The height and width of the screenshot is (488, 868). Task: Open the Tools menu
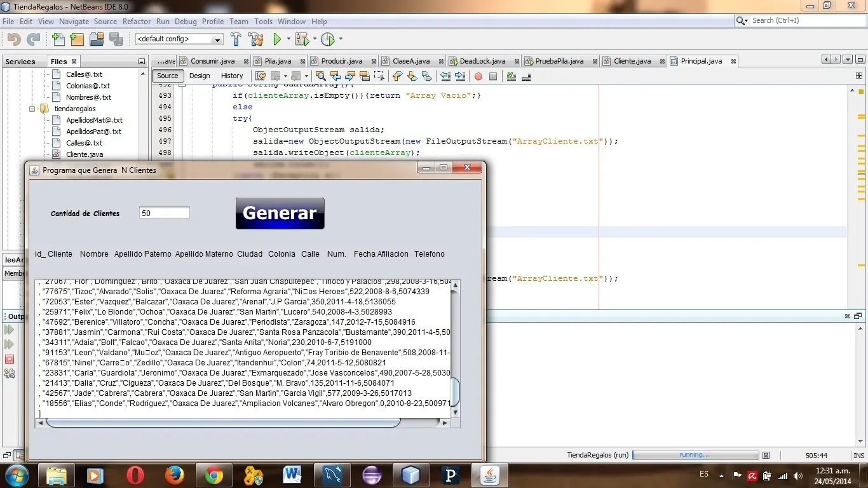(x=263, y=21)
